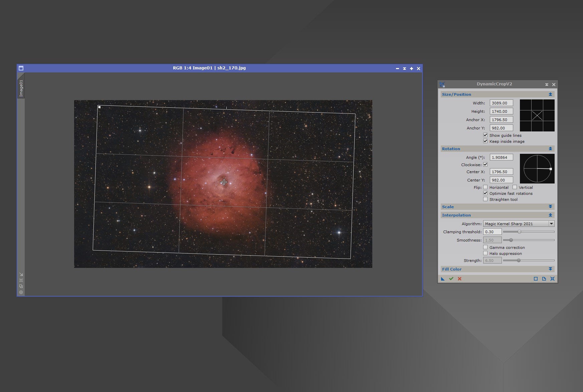Click the Angle input field
Viewport: 583px width, 392px height.
(x=501, y=157)
